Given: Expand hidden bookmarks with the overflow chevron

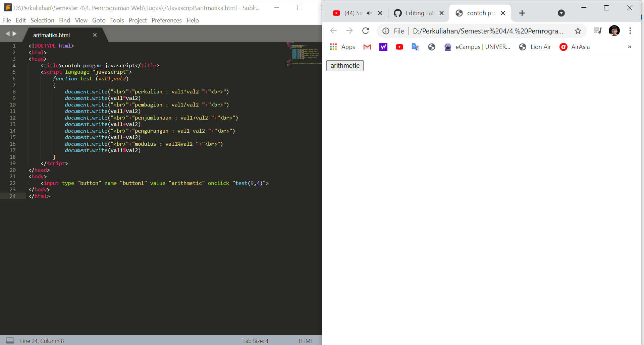Looking at the screenshot, I should 629,47.
